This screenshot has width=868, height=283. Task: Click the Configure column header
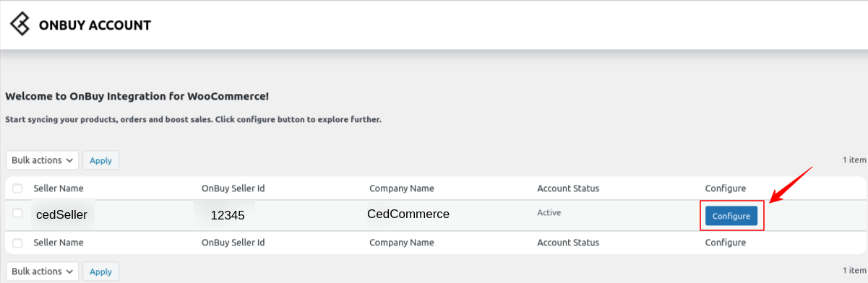point(726,188)
